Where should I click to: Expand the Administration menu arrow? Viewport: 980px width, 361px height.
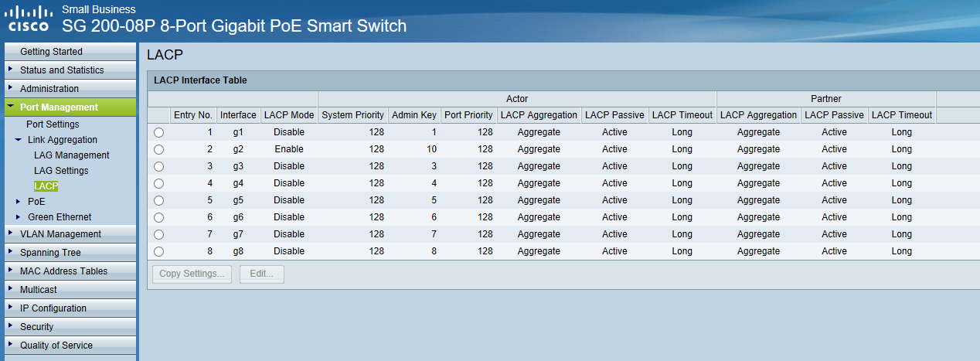point(10,88)
